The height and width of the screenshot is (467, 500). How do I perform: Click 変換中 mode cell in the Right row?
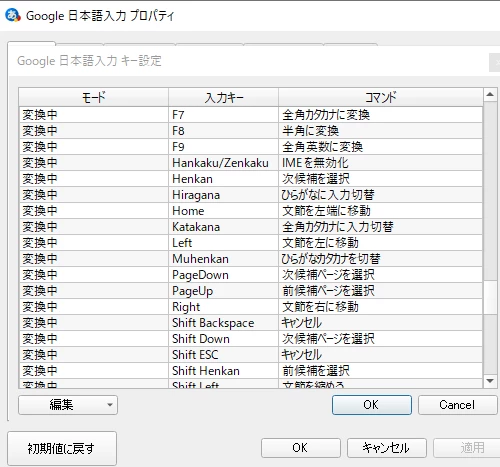tap(94, 307)
